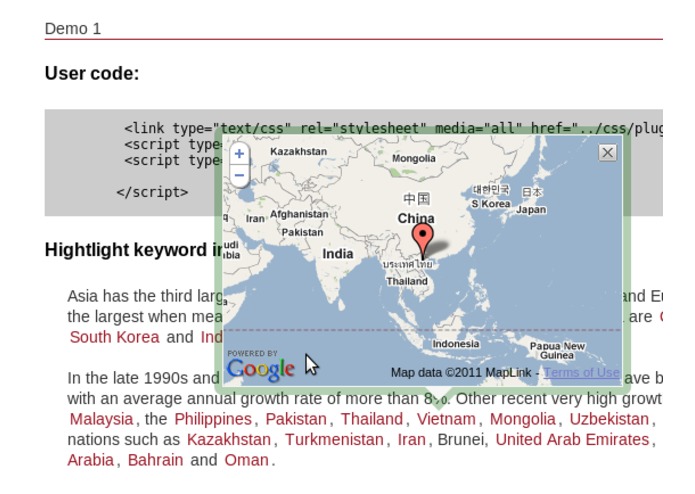Click the Afghanistan label on map
This screenshot has height=494, width=695.
pyautogui.click(x=299, y=214)
